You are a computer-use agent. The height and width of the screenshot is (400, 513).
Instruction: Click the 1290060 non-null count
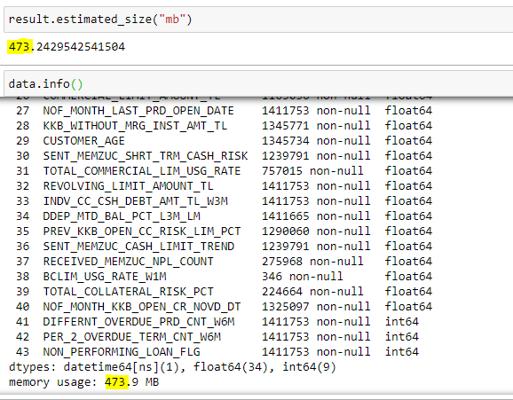coord(316,231)
